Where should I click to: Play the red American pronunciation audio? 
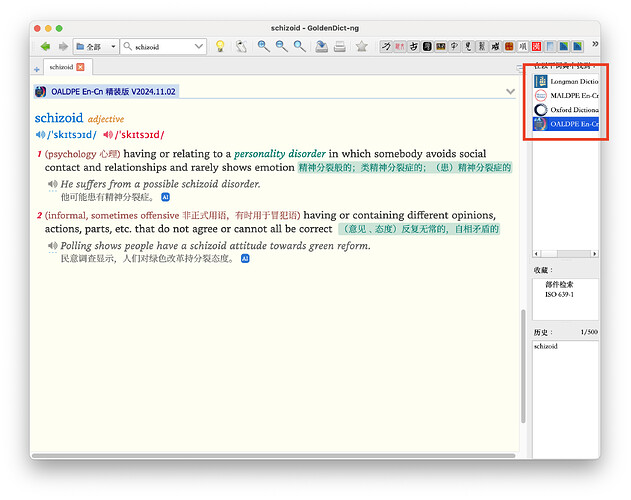[x=108, y=134]
